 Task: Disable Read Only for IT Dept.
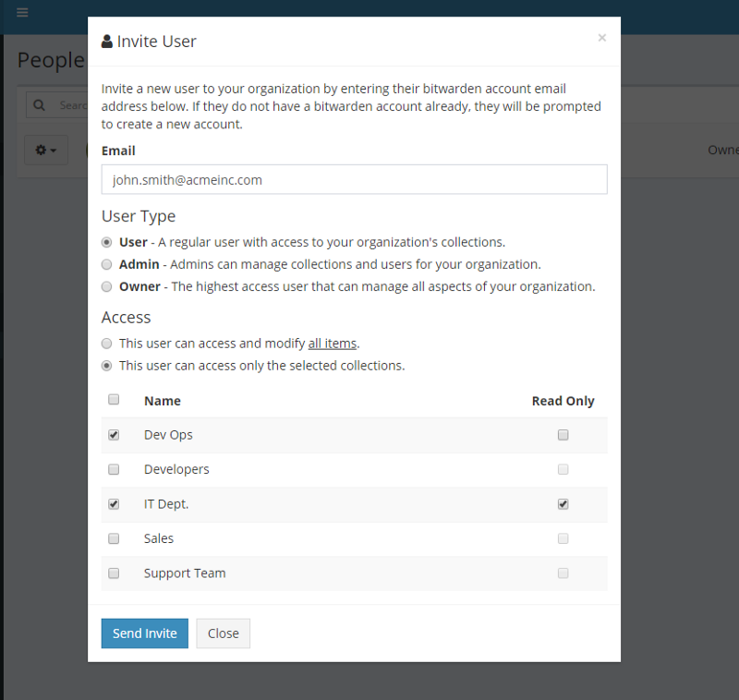click(563, 504)
